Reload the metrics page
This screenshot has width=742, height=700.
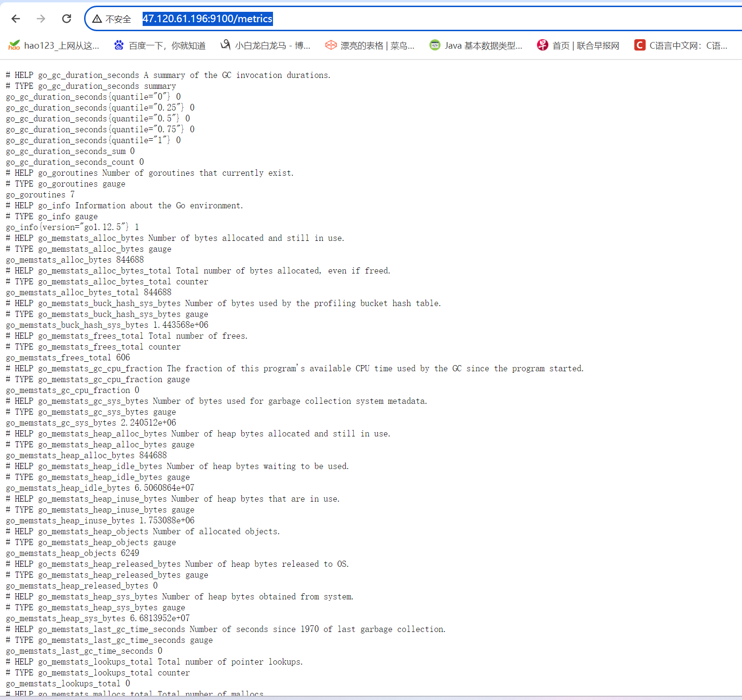click(x=67, y=18)
